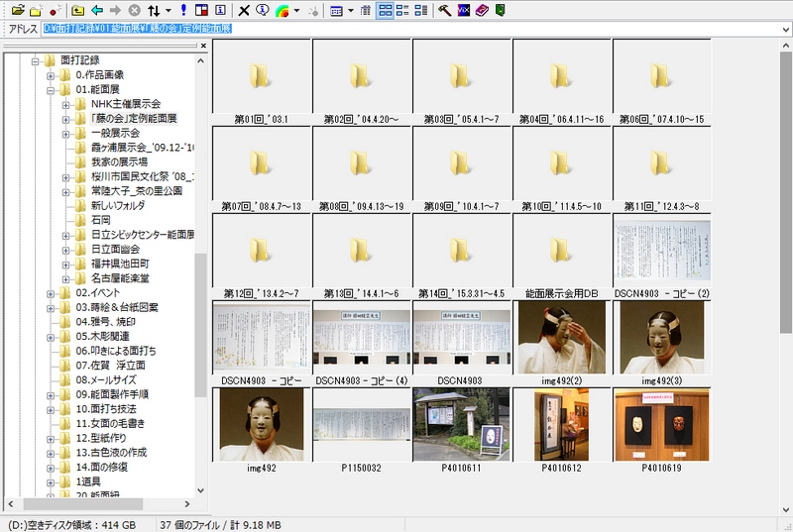
Task: Click the trash bin toolbar icon
Action: click(365, 10)
